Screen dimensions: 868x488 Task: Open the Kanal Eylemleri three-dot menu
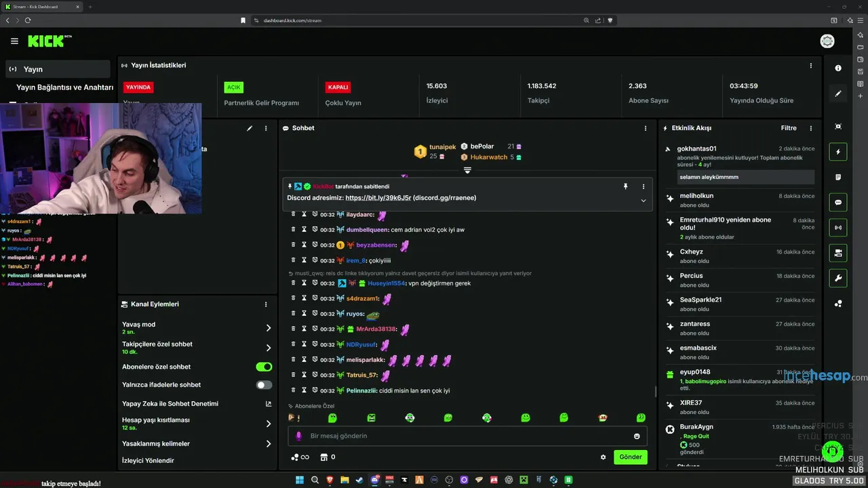[266, 304]
